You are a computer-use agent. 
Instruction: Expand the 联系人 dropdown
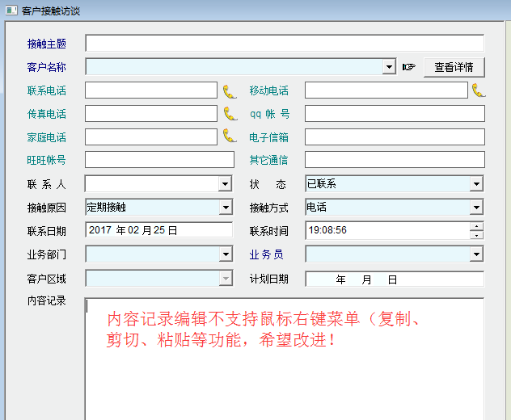[226, 184]
